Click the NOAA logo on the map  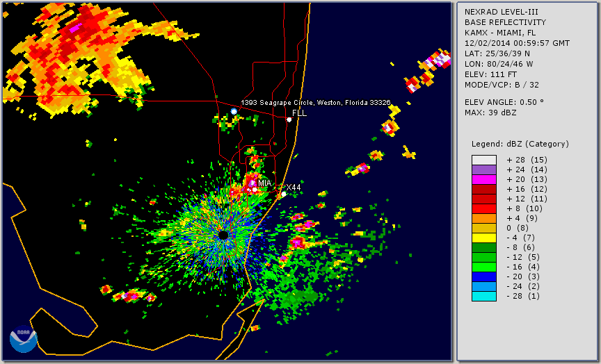24,339
